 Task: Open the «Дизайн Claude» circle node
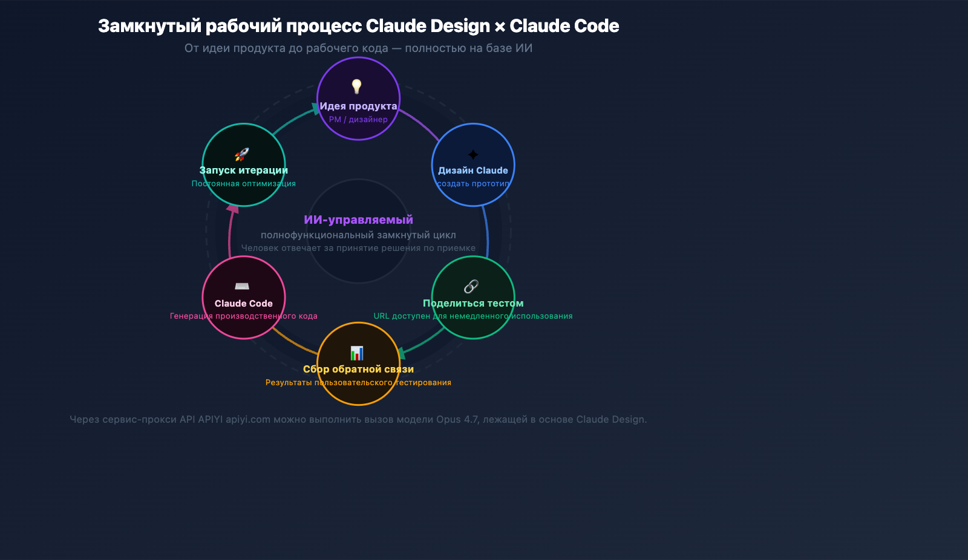[473, 164]
